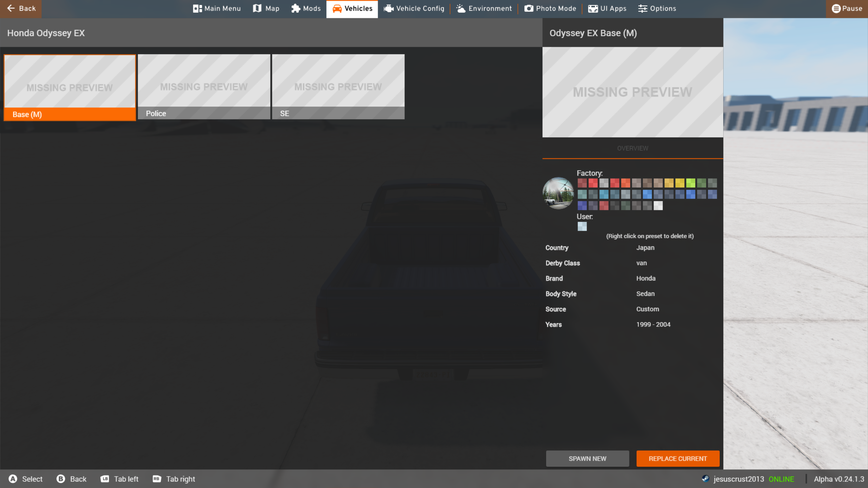Viewport: 868px width, 488px height.
Task: Open the UI Apps menu
Action: [x=607, y=8]
